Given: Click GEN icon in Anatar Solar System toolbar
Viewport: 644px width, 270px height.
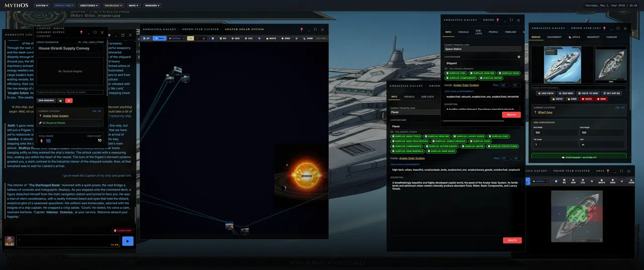Looking at the screenshot, I should (x=235, y=38).
